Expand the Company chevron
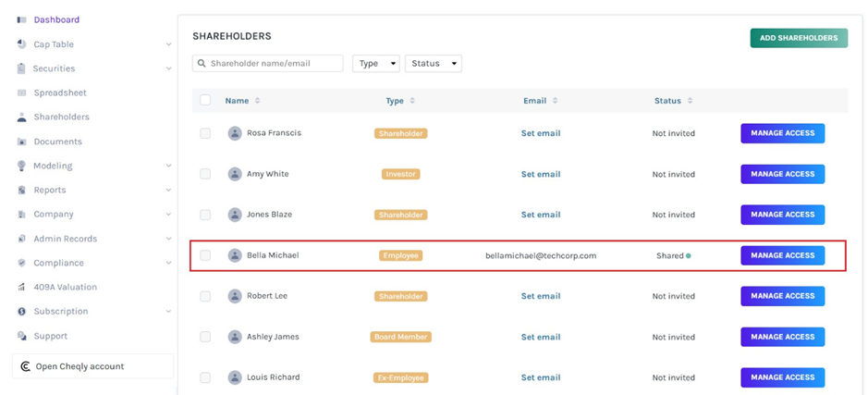The height and width of the screenshot is (395, 868). point(168,214)
